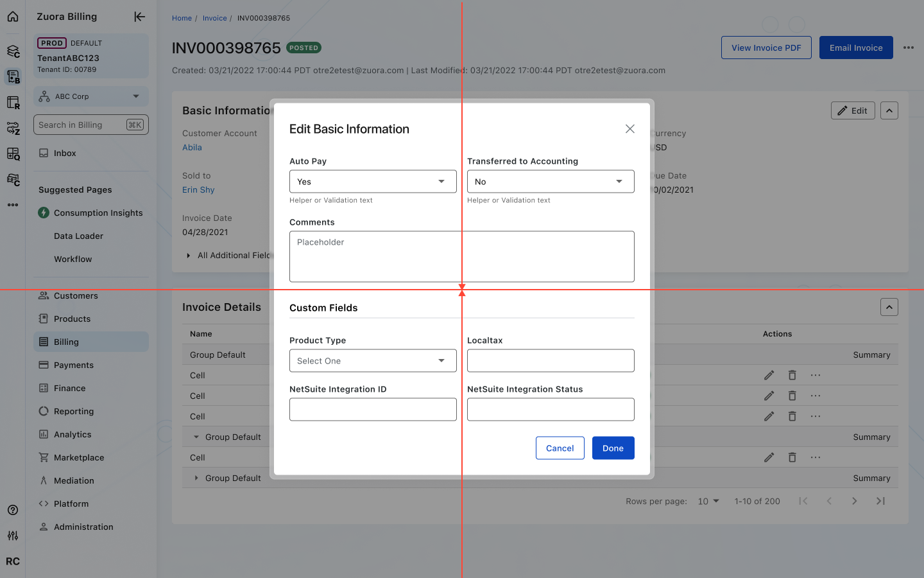
Task: Collapse the Invoice Details section
Action: pyautogui.click(x=889, y=307)
